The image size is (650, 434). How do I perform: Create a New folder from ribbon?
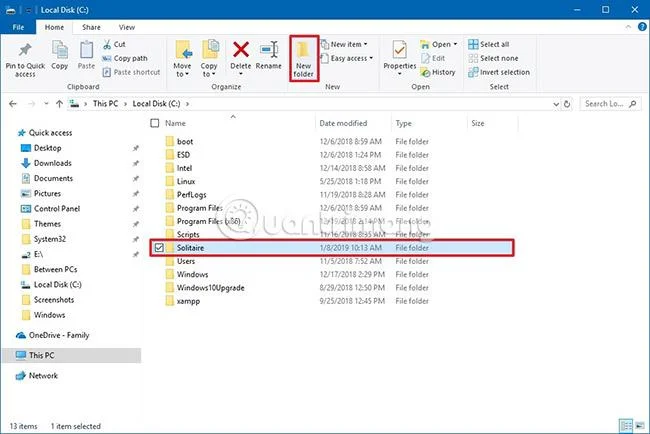coord(303,58)
